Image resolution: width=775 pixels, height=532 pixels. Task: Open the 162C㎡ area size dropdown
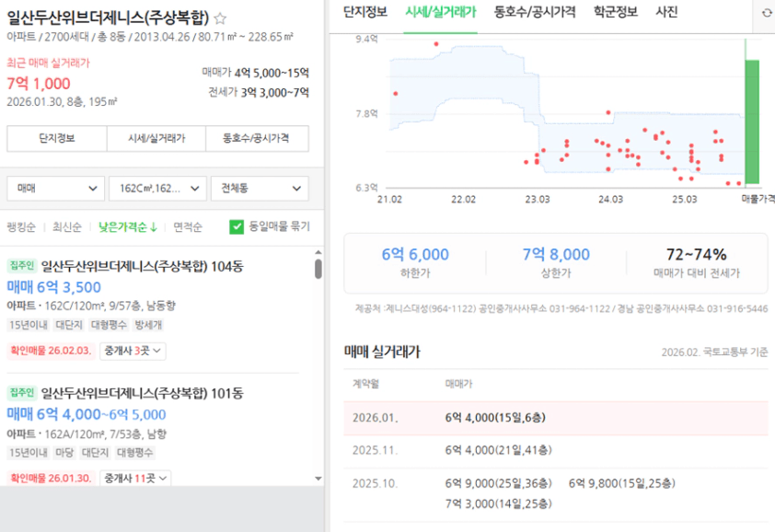157,188
